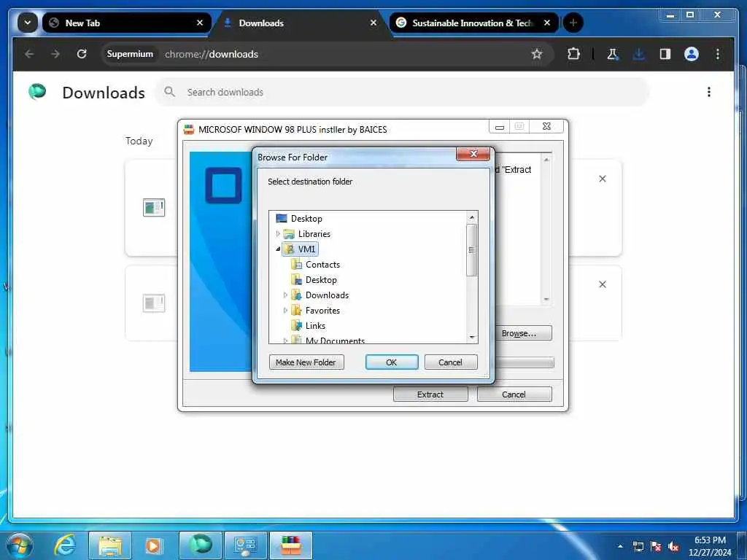The image size is (747, 560).
Task: Open Windows Media Player from taskbar
Action: tap(153, 545)
